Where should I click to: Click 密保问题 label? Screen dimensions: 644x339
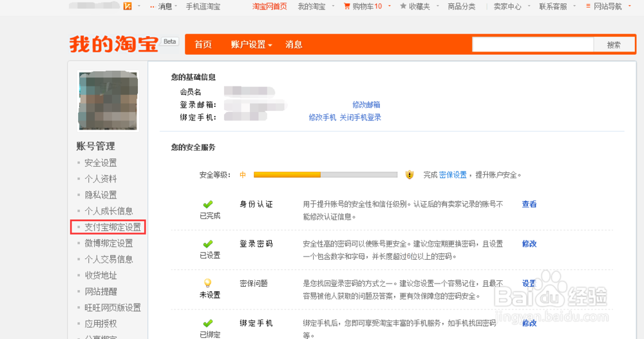(254, 284)
